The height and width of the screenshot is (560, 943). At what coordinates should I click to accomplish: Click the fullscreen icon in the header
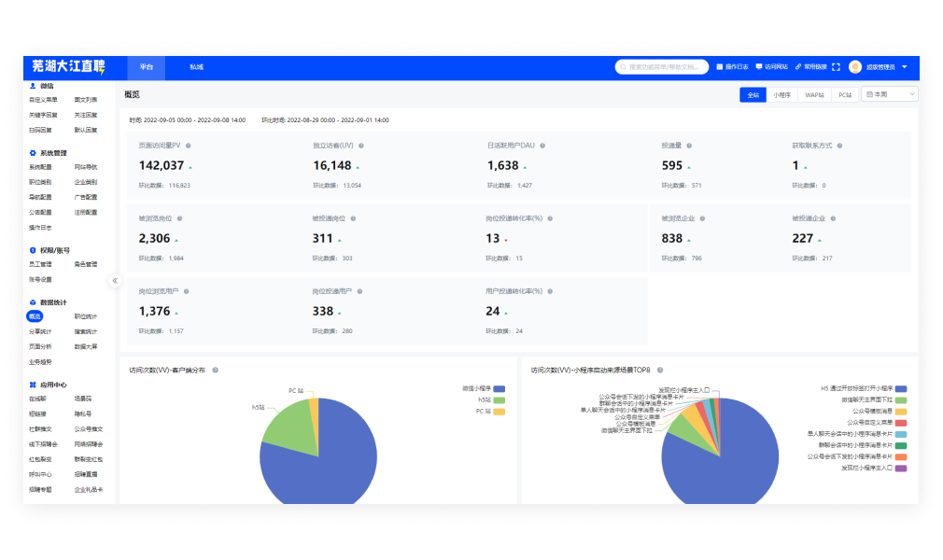pos(836,67)
